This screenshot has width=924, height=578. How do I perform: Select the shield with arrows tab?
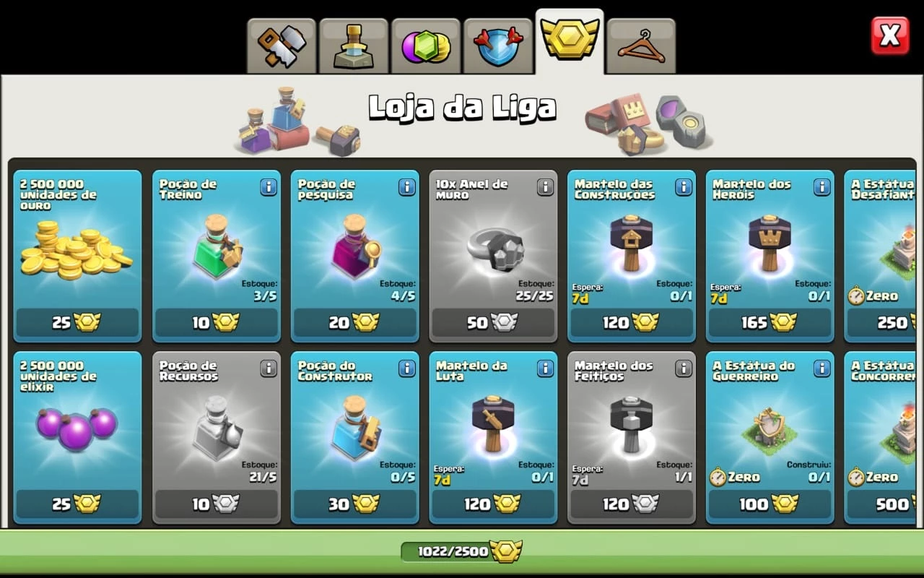(498, 46)
